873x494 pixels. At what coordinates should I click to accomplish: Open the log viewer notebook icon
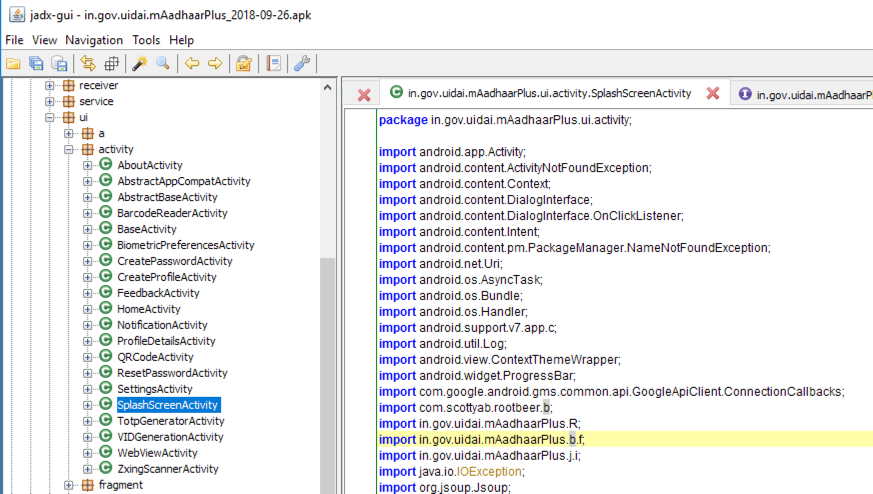click(x=273, y=64)
